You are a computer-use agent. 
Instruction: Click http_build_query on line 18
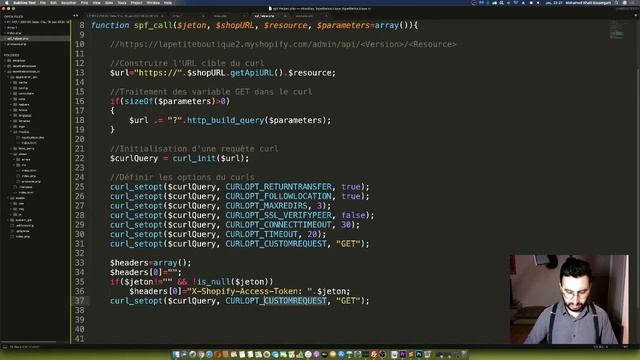point(225,120)
